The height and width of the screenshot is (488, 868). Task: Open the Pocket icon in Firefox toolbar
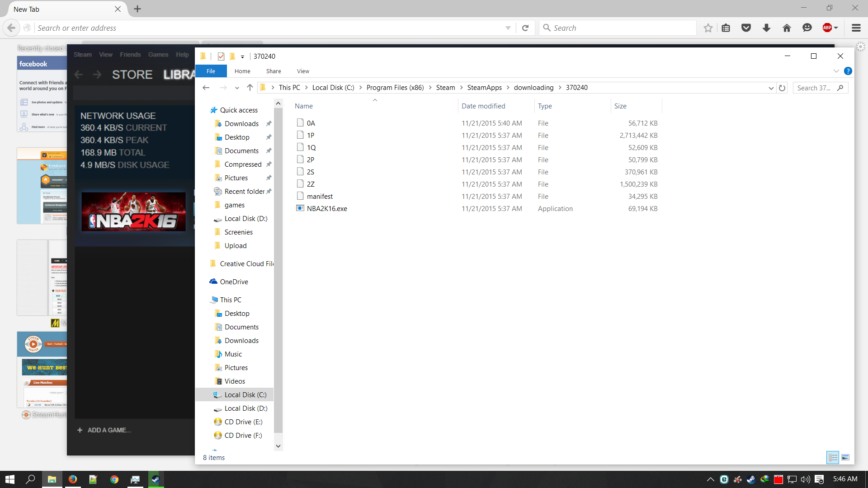pyautogui.click(x=746, y=28)
